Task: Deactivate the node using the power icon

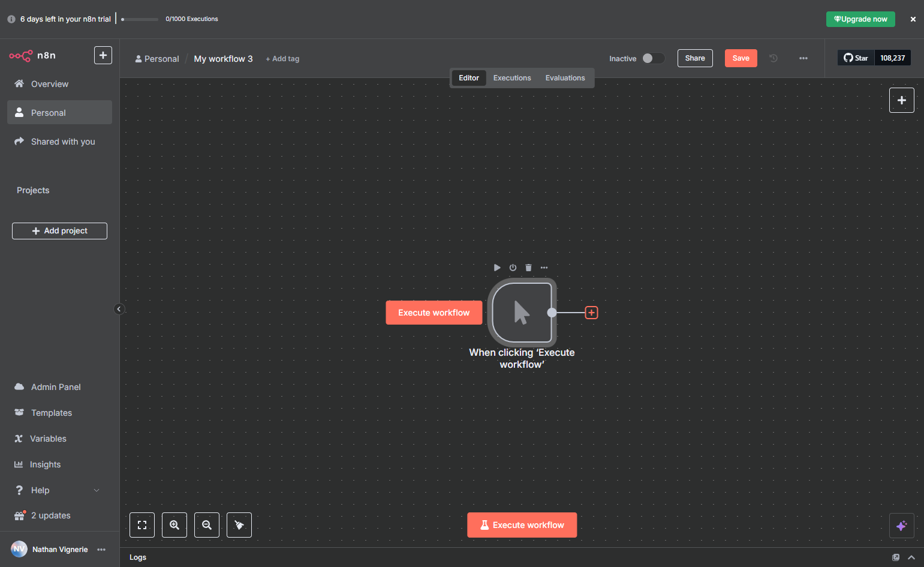Action: 513,268
